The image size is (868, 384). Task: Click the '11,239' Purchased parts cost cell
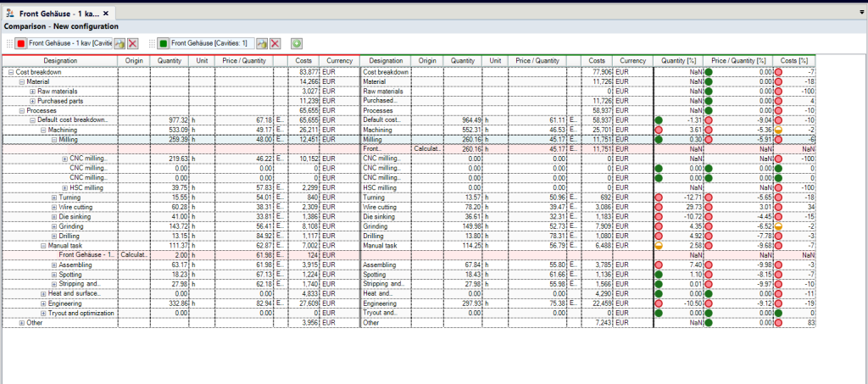click(x=304, y=101)
